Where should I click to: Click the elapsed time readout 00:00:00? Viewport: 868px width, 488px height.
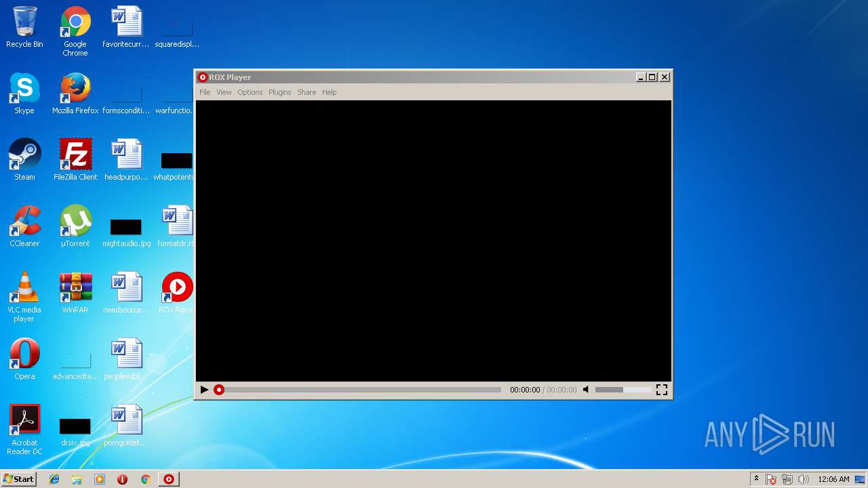click(x=525, y=390)
